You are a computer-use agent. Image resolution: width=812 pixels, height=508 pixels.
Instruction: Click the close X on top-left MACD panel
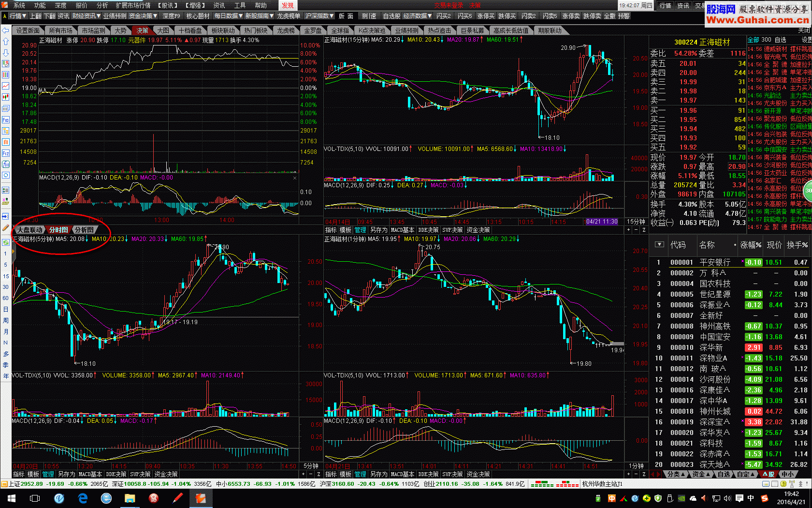click(295, 178)
